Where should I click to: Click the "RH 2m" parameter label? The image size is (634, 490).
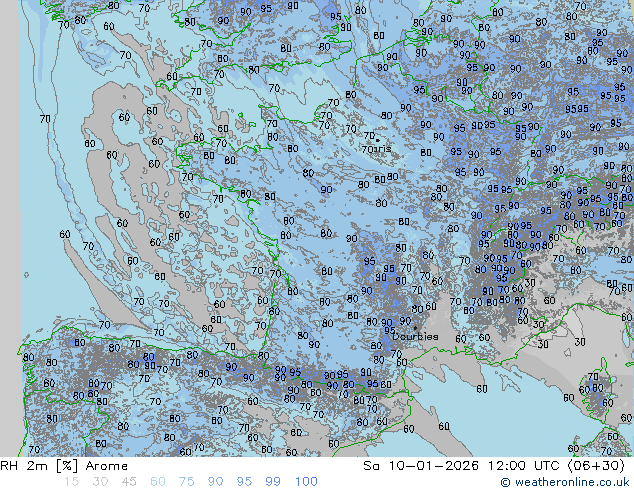22,466
